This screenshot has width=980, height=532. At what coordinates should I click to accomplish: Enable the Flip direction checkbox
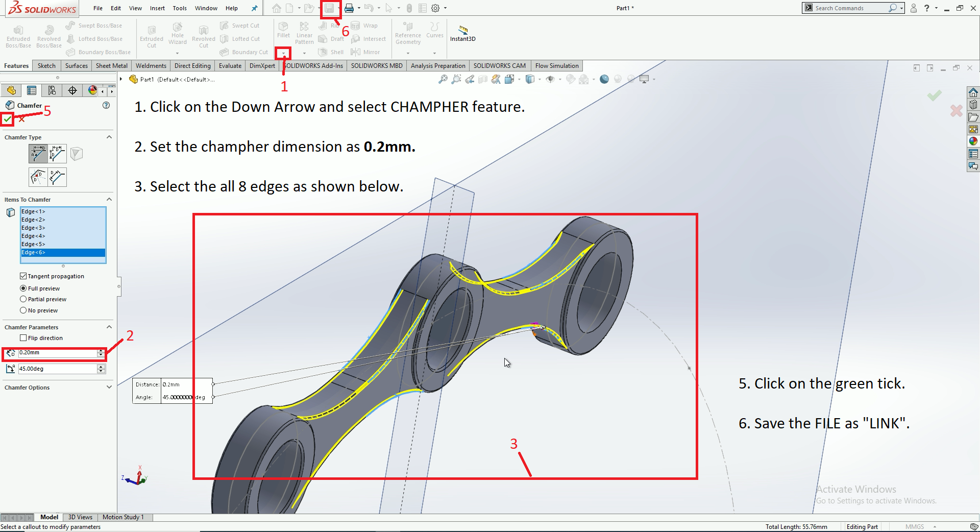point(23,338)
